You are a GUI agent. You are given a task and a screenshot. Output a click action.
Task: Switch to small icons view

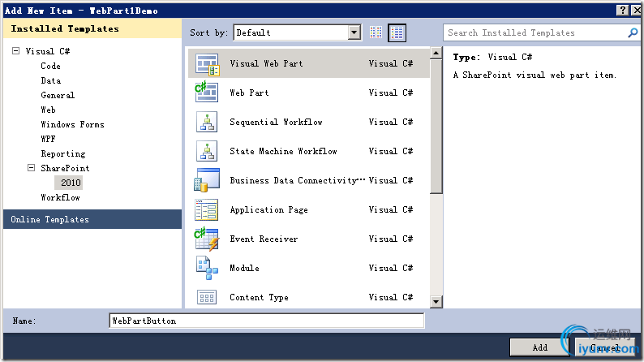376,32
